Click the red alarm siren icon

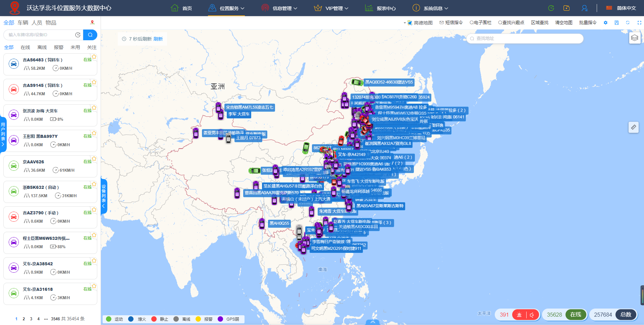tap(519, 315)
